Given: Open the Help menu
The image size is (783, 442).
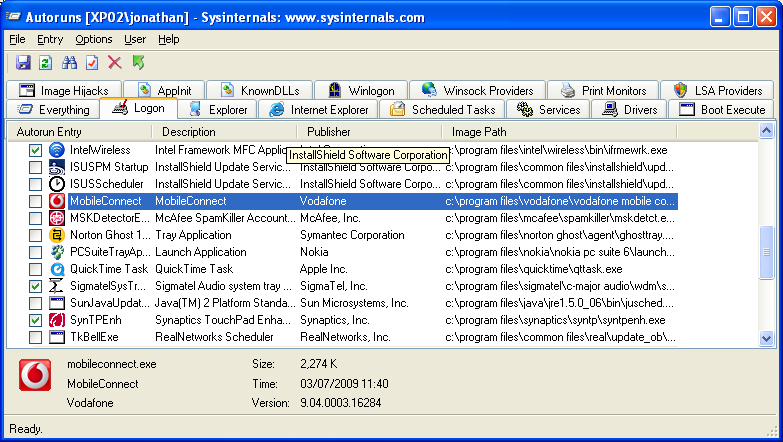Looking at the screenshot, I should click(169, 39).
